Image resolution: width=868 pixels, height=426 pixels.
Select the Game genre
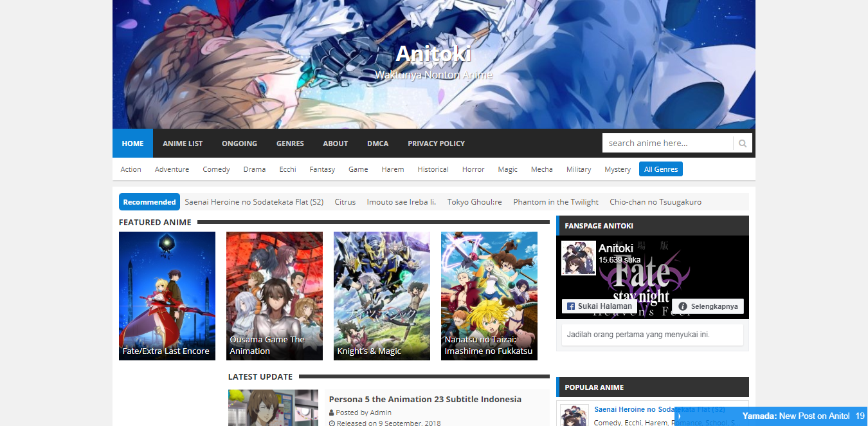click(x=358, y=169)
